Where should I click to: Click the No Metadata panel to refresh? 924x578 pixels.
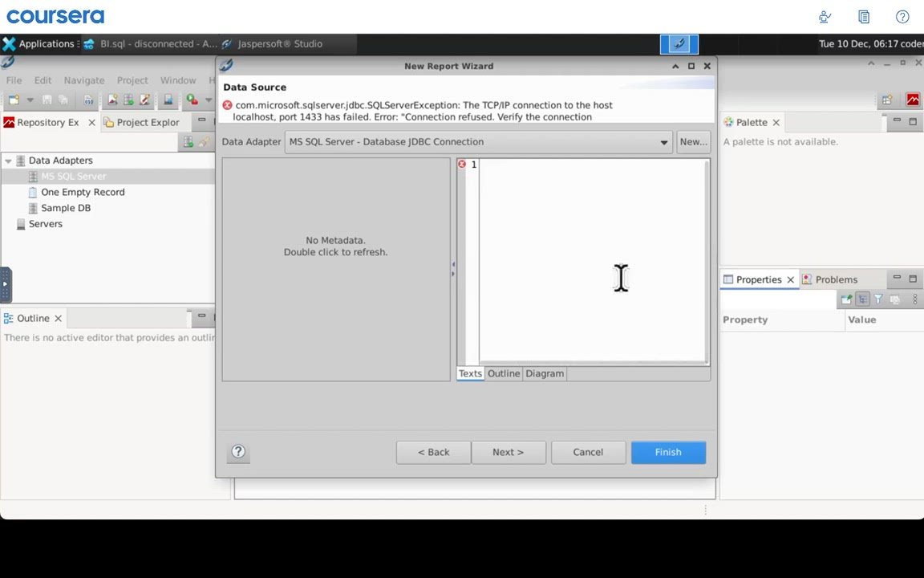(x=336, y=269)
